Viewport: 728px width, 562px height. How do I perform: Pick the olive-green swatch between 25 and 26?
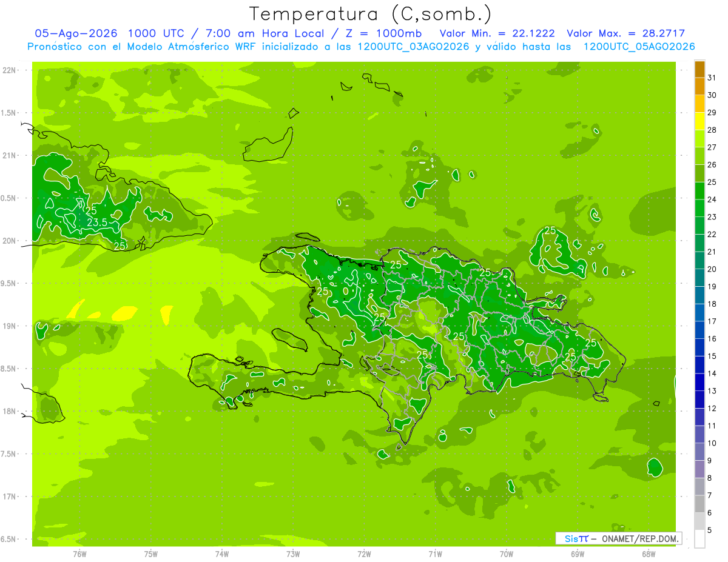tap(699, 173)
